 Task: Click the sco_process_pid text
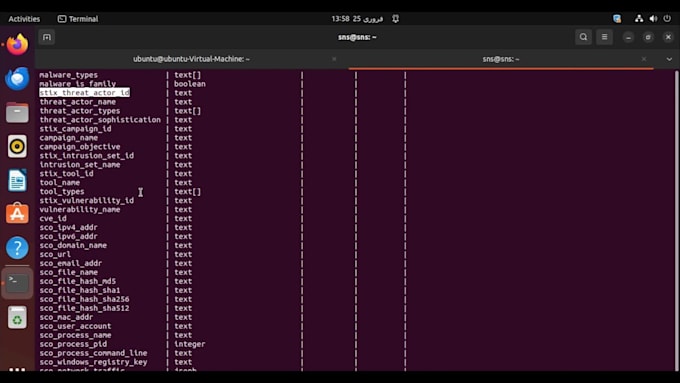73,344
